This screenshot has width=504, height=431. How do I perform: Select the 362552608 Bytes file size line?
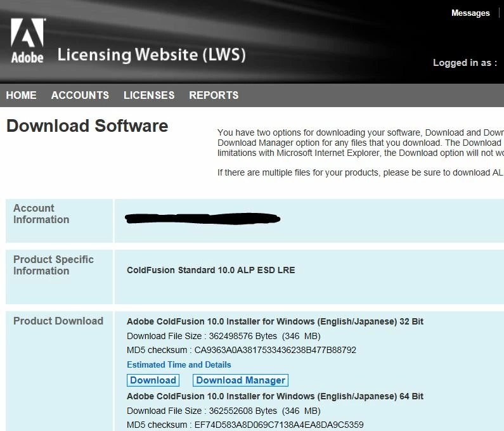point(224,411)
